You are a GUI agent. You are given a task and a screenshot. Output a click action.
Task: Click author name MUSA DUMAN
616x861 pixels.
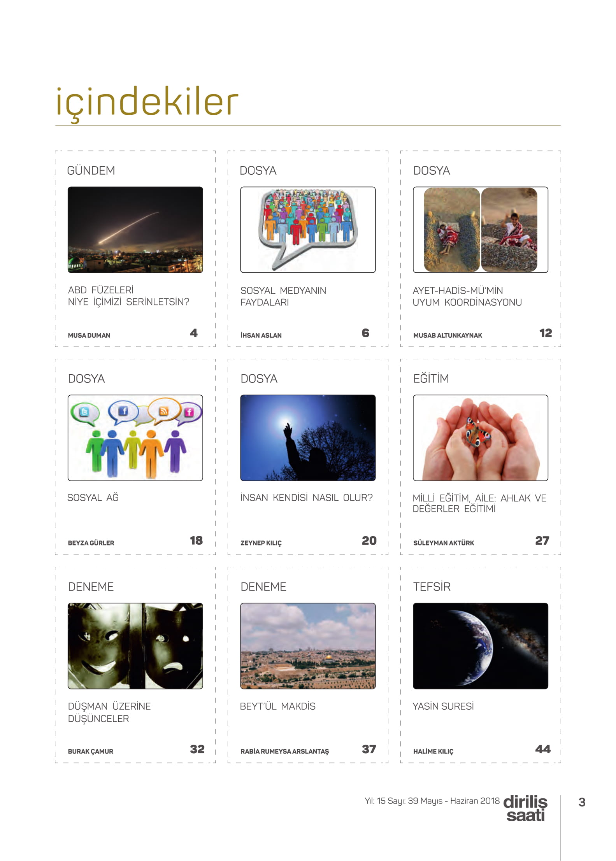89,335
